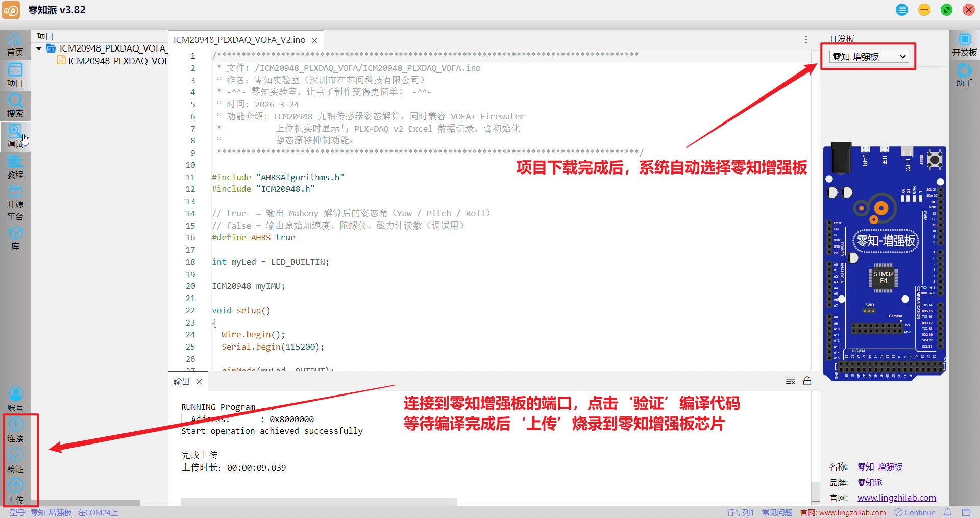980x518 pixels.
Task: Select the 项目 project sidebar icon
Action: click(15, 75)
